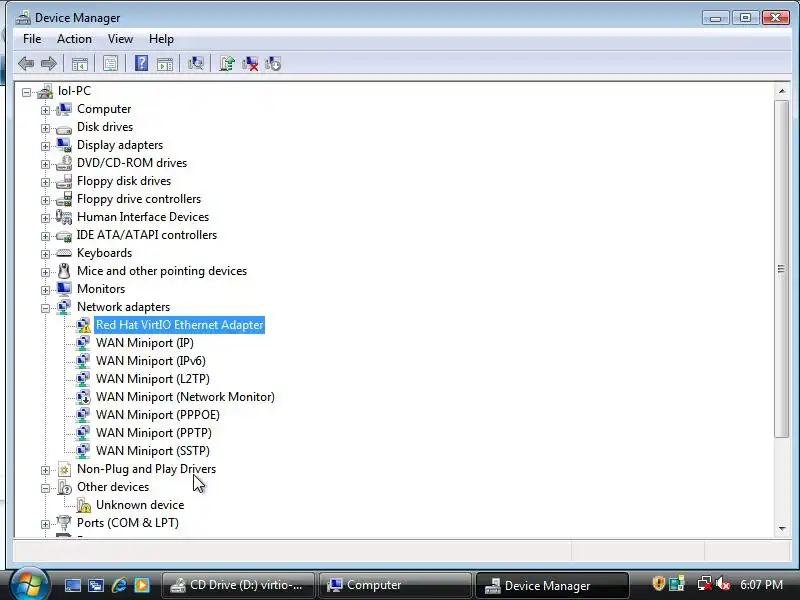Select WAN Miniport (PPPOE)

click(158, 415)
